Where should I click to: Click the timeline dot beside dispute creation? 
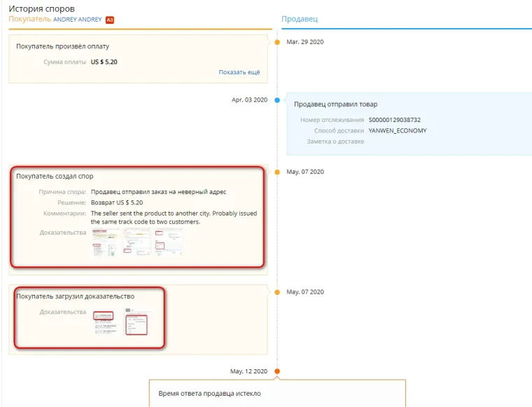277,172
